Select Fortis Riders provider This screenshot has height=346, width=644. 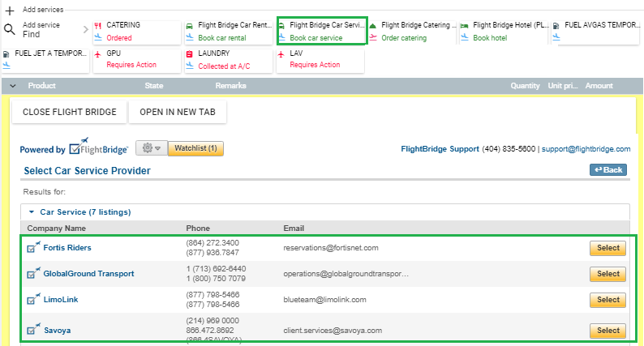(608, 248)
